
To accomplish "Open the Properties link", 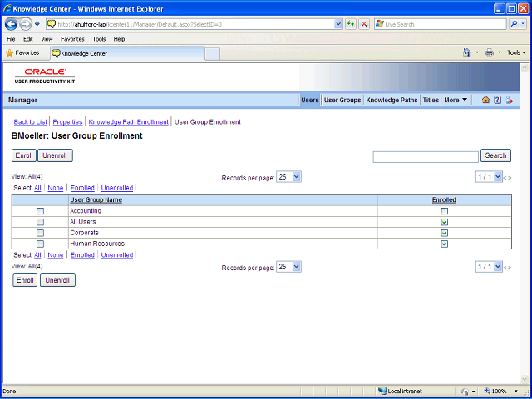I will 67,122.
